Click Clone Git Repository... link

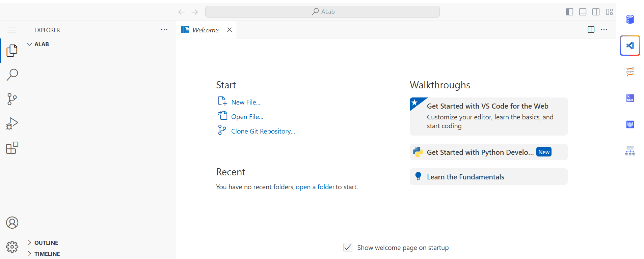click(263, 131)
